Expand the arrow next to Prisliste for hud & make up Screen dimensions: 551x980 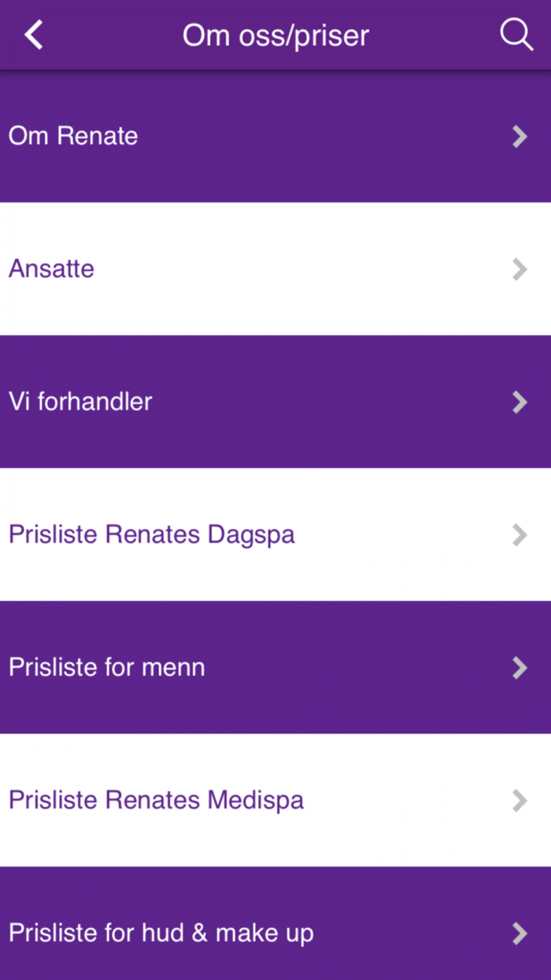[x=520, y=934]
